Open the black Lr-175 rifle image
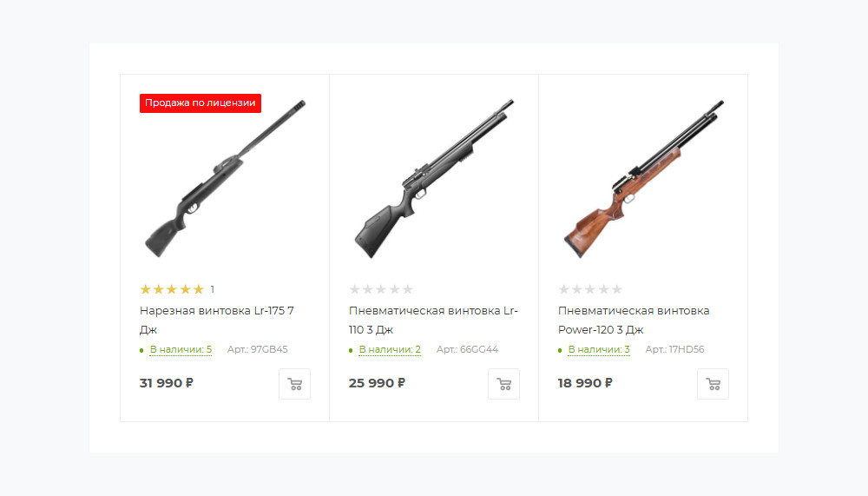This screenshot has width=868, height=496. (224, 181)
